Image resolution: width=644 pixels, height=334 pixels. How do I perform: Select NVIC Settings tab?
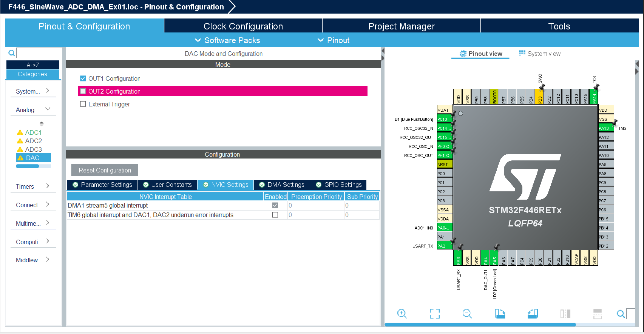225,185
